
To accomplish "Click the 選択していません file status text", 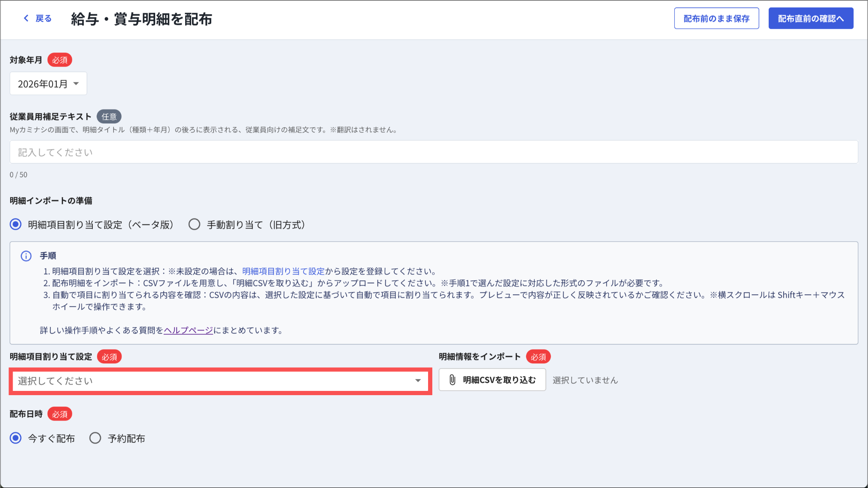I will tap(585, 380).
